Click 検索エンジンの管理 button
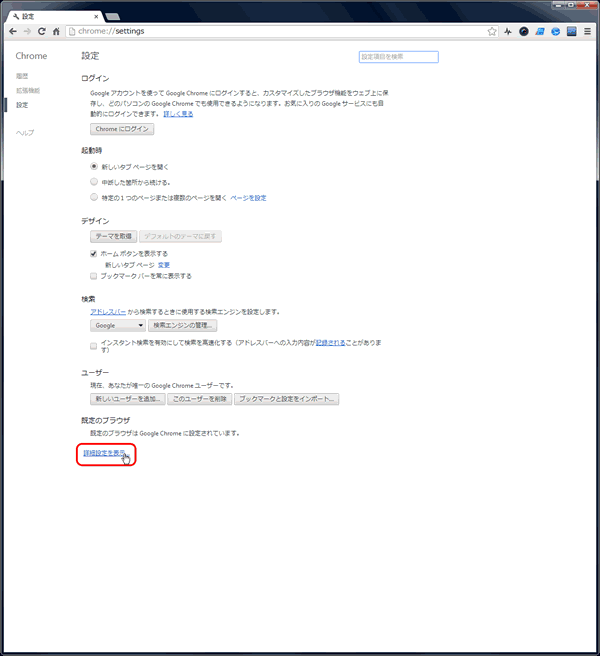Screen dimensions: 600x656 coord(182,325)
